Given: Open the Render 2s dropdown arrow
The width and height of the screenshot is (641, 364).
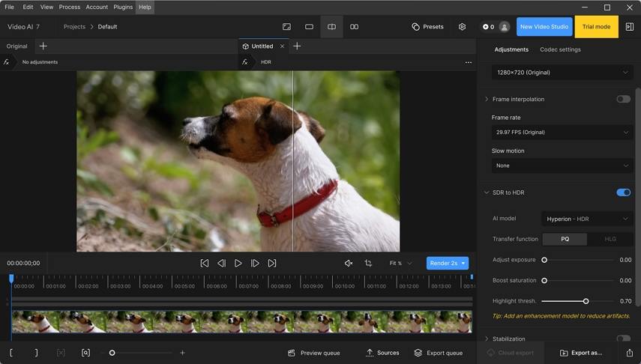Looking at the screenshot, I should point(463,263).
